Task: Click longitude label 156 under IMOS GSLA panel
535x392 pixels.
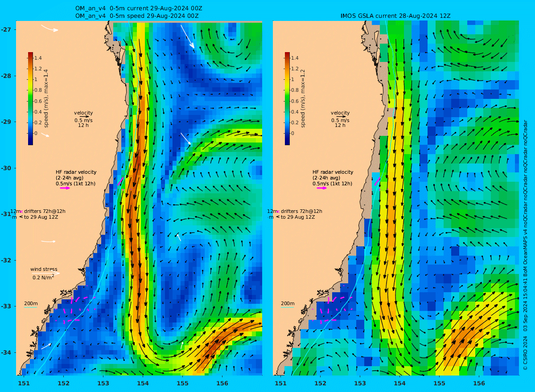Action: pos(479,384)
